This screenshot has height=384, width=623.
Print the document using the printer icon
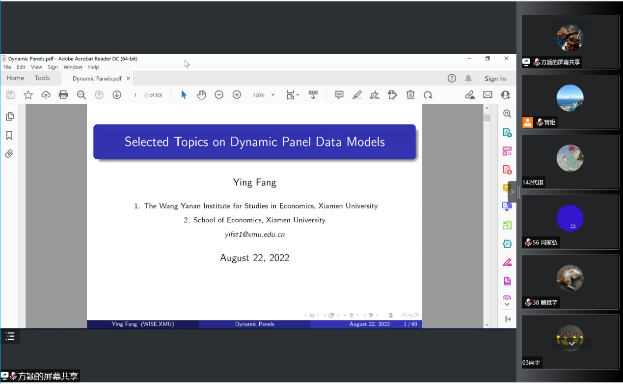[63, 95]
